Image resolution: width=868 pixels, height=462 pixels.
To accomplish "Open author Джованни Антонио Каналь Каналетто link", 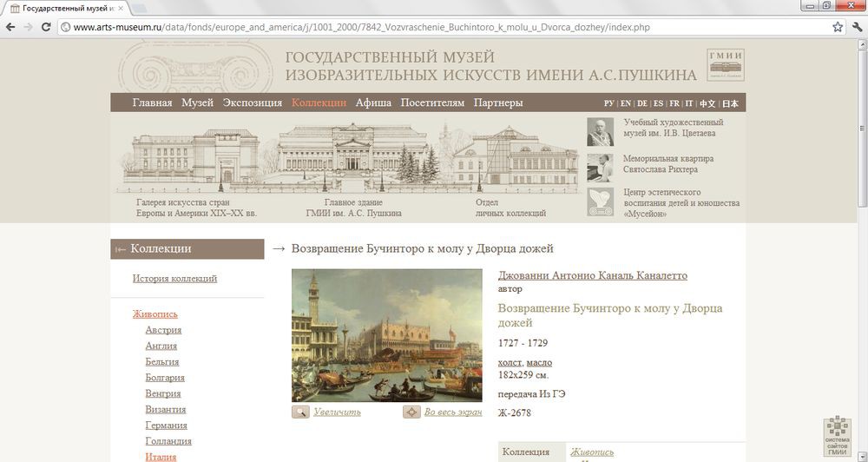I will (592, 275).
